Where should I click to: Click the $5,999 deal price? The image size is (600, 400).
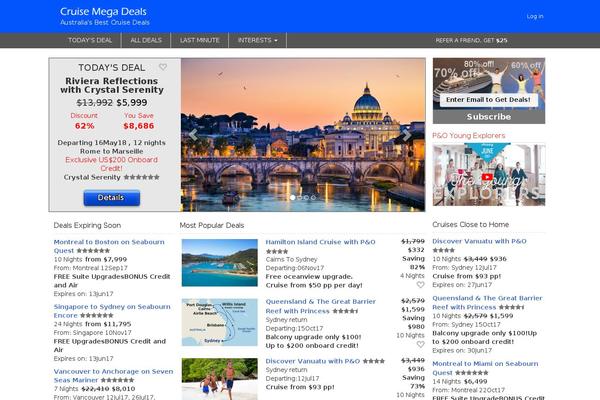pos(132,103)
